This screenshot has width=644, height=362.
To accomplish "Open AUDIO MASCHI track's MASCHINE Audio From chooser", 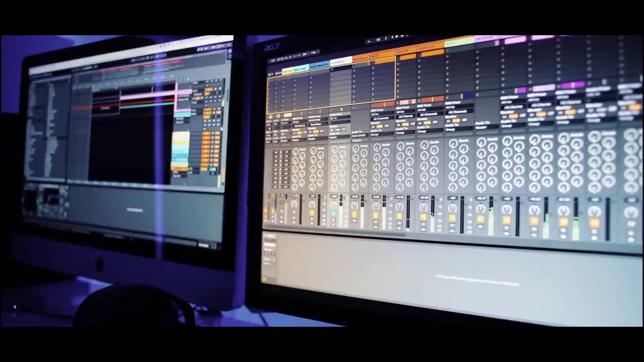I will 318,121.
